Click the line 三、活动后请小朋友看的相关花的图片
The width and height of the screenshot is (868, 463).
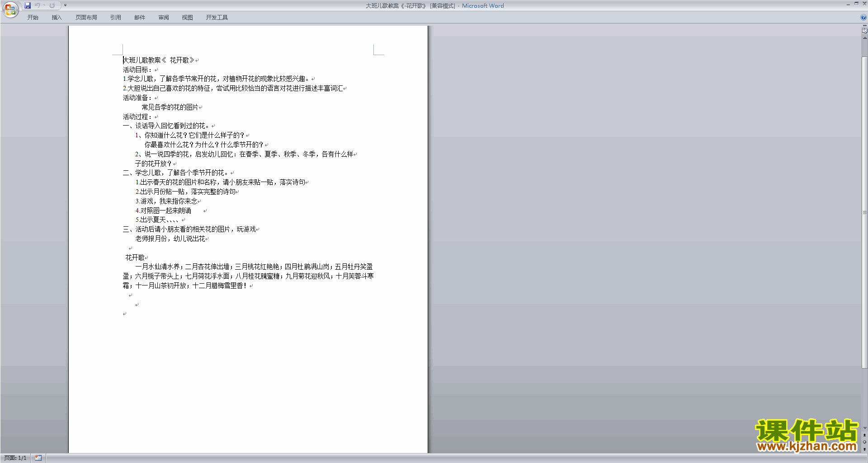(189, 229)
